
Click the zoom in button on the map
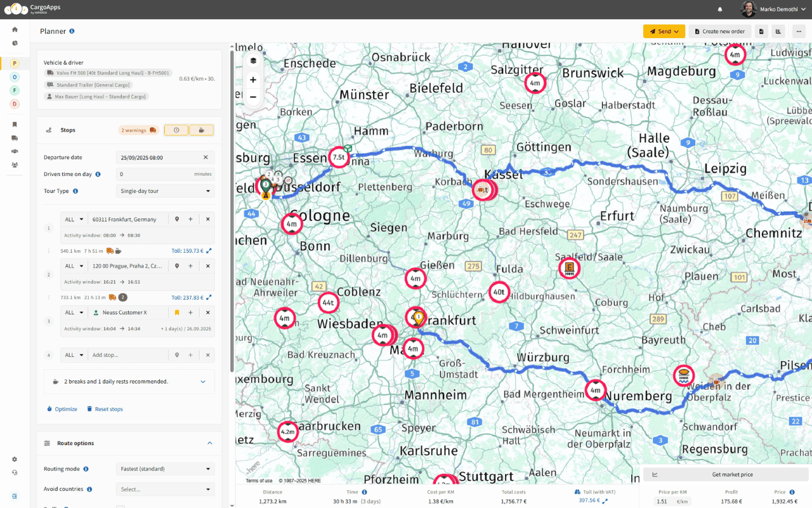(x=252, y=79)
